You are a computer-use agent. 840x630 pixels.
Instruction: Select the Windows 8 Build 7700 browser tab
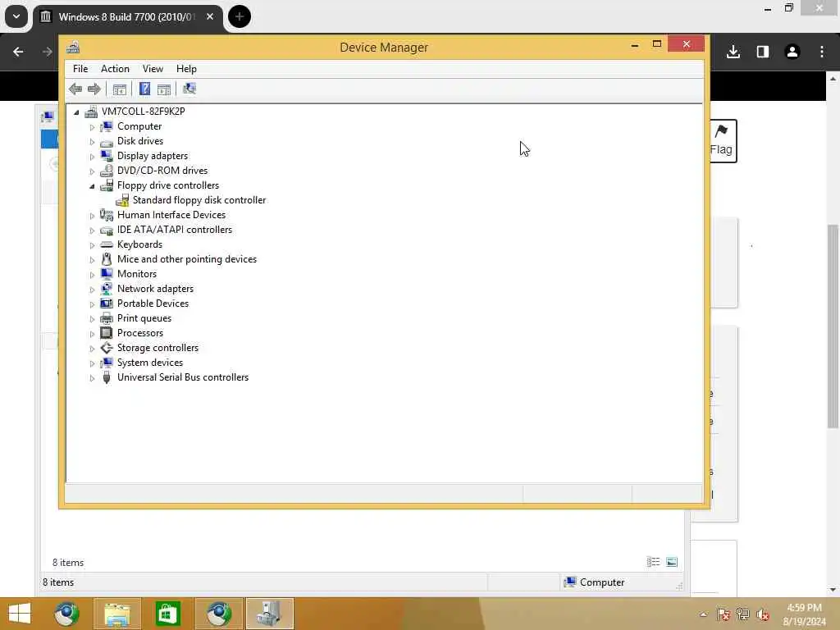[127, 17]
